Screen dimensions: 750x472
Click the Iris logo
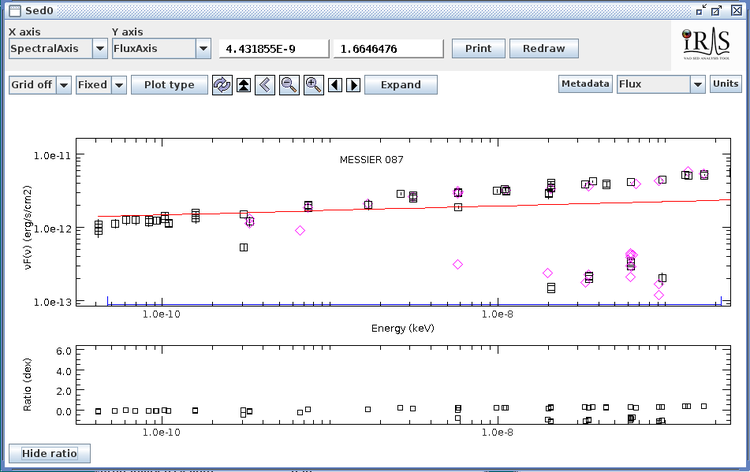[706, 44]
